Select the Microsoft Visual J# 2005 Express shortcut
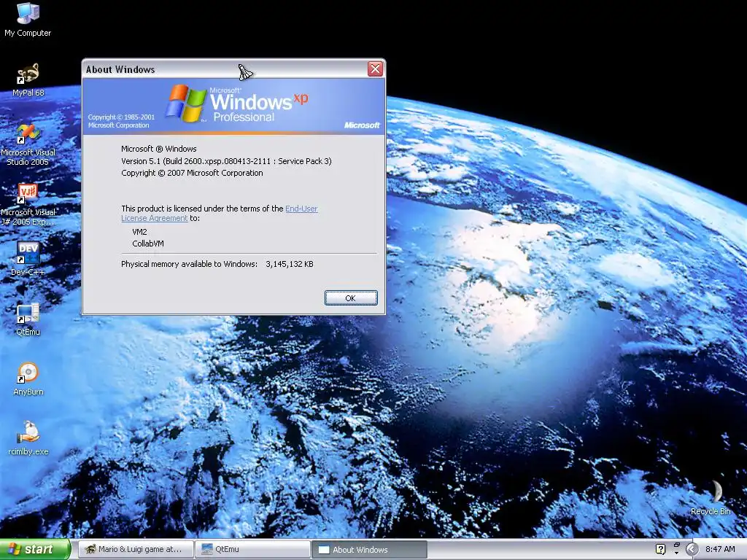The width and height of the screenshot is (747, 560). 28,205
